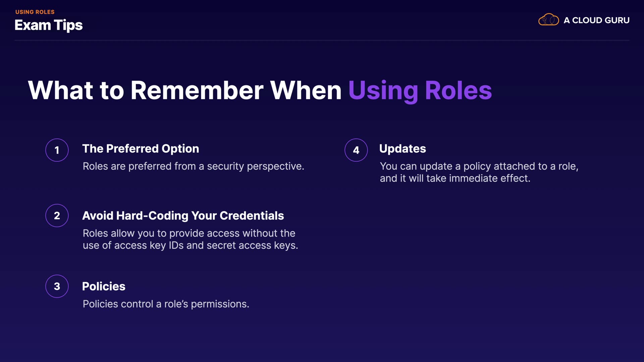The width and height of the screenshot is (644, 362).
Task: Click the "and it will take immediate effect" line
Action: tap(455, 178)
